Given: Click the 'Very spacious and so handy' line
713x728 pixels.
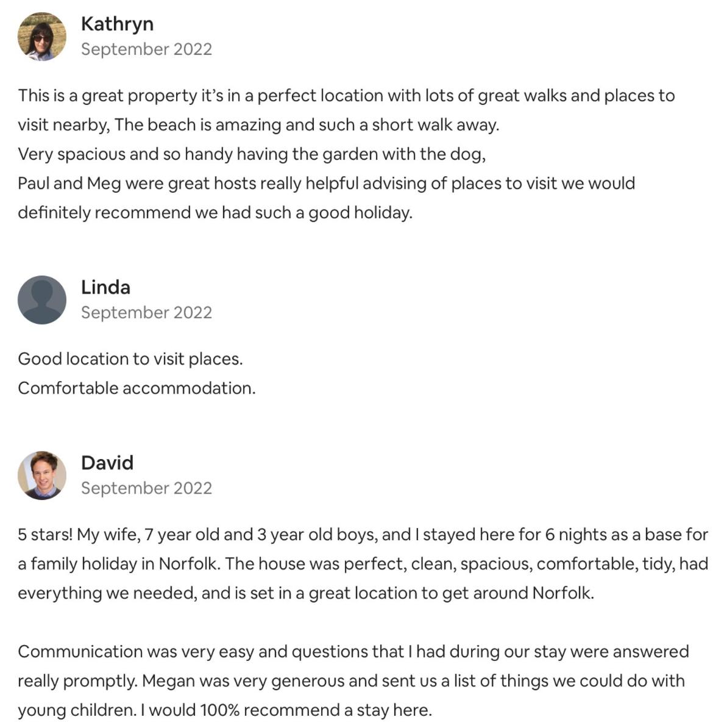Looking at the screenshot, I should (252, 154).
